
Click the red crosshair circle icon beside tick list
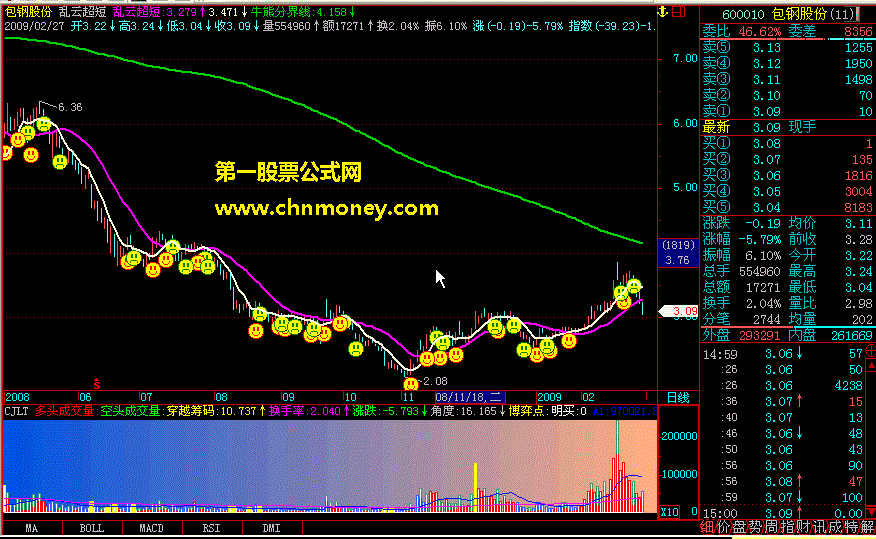click(x=870, y=351)
